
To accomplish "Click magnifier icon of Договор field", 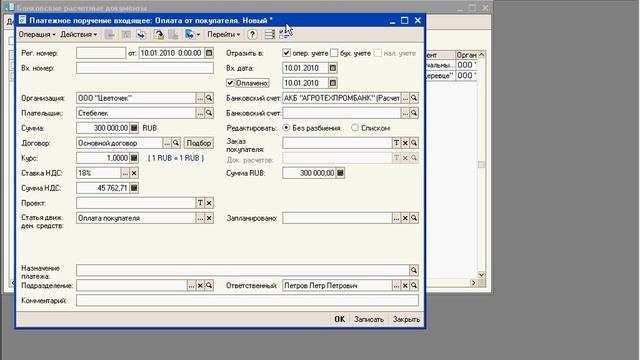I will tap(176, 143).
